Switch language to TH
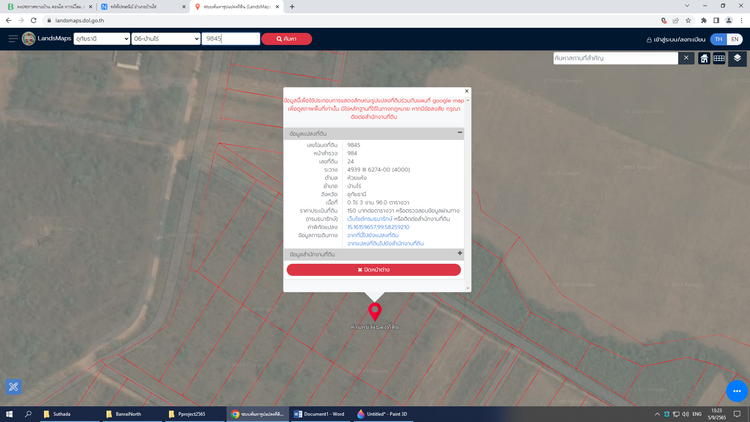The height and width of the screenshot is (422, 750). pos(717,39)
